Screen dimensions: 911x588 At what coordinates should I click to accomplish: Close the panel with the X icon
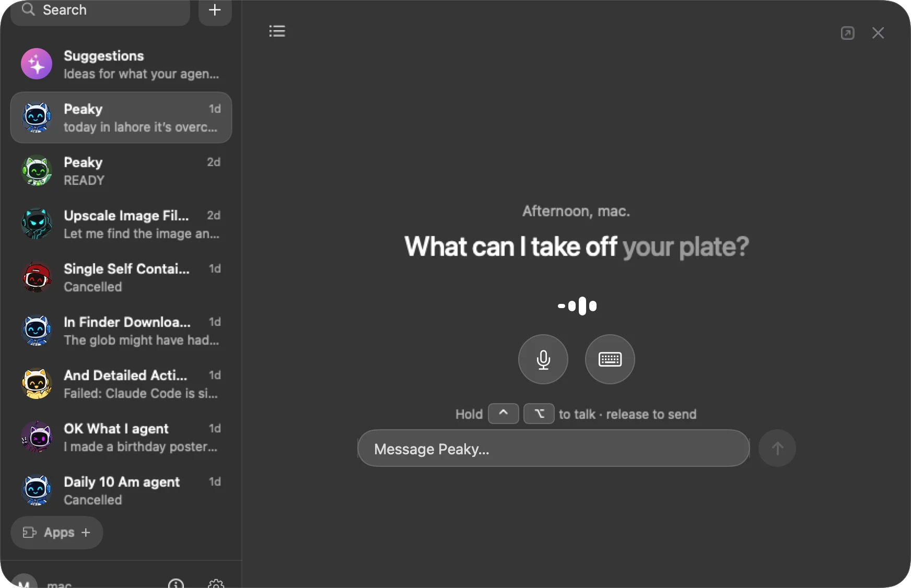coord(878,33)
